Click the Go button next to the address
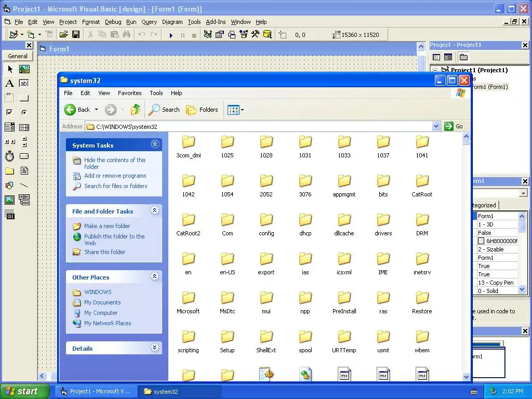 454,126
